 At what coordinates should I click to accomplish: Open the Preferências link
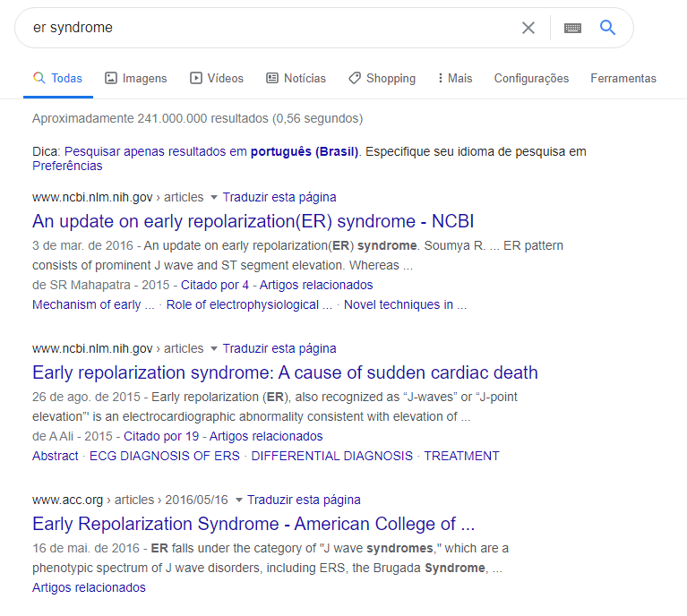[x=67, y=166]
